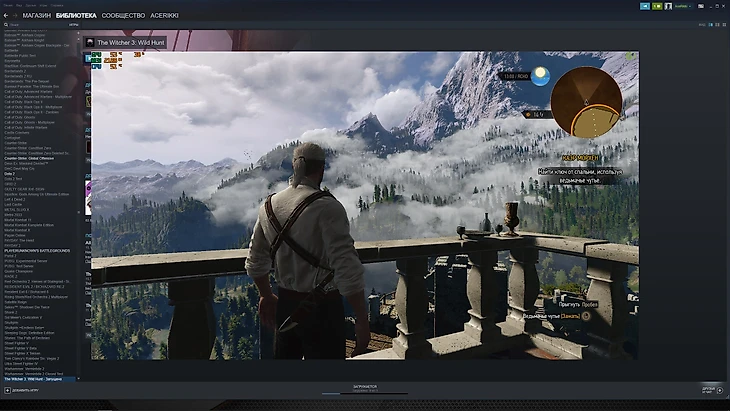The width and height of the screenshot is (730, 411).
Task: Click the green friends activity icon
Action: point(656,6)
